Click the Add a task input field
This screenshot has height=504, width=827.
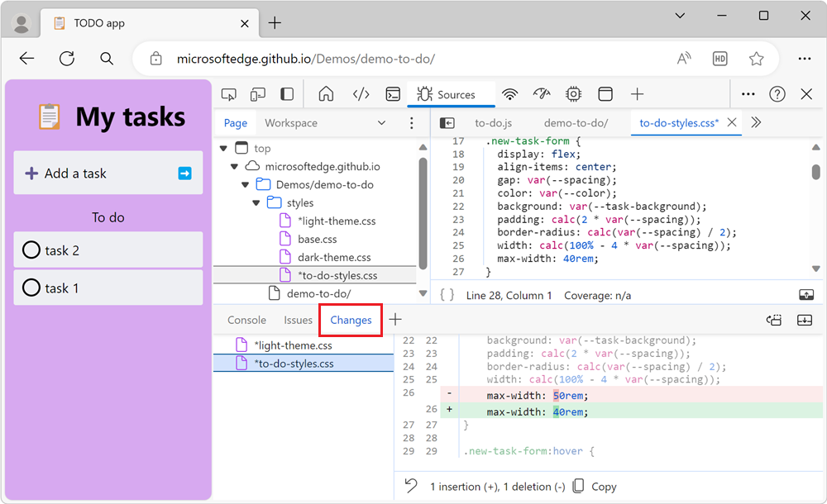tap(99, 174)
